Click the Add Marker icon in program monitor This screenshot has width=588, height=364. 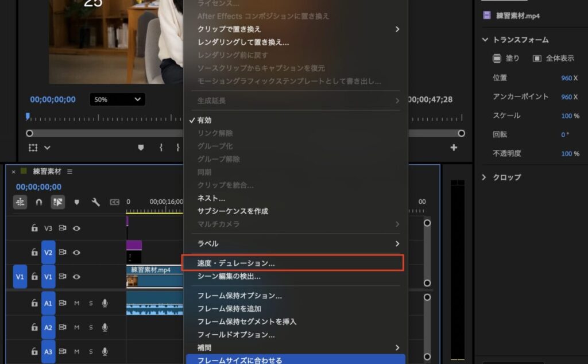pos(140,148)
